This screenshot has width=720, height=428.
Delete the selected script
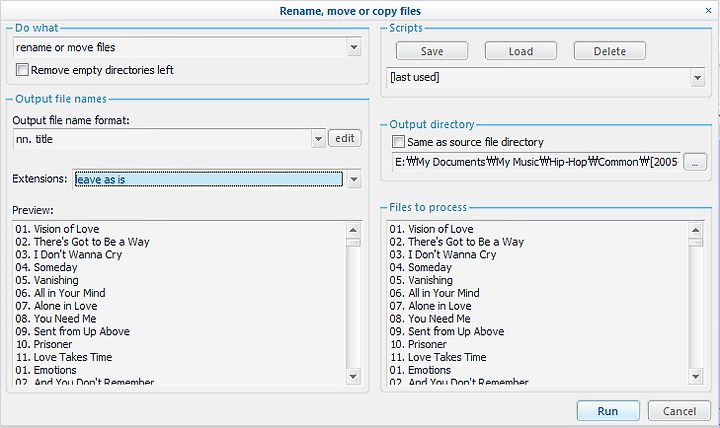pyautogui.click(x=610, y=51)
